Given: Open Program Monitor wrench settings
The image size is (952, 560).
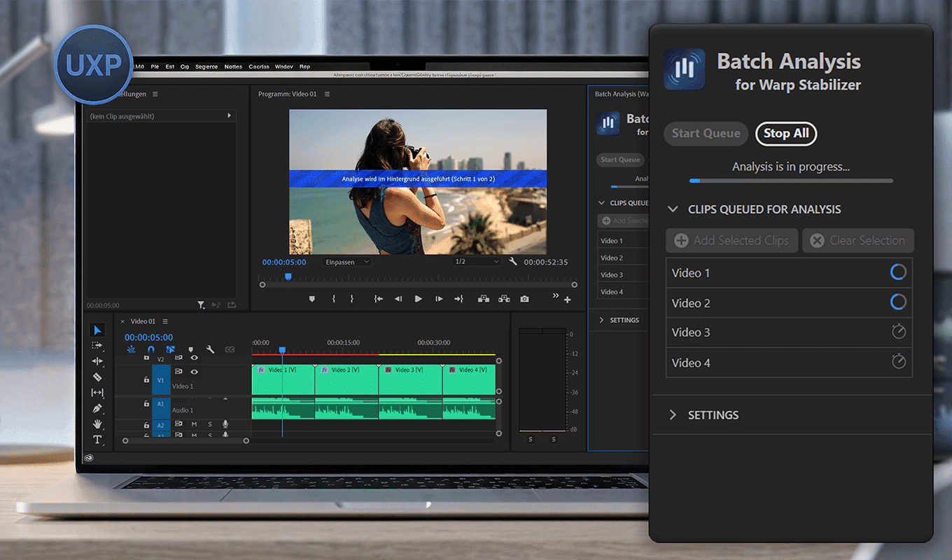Looking at the screenshot, I should pyautogui.click(x=513, y=262).
